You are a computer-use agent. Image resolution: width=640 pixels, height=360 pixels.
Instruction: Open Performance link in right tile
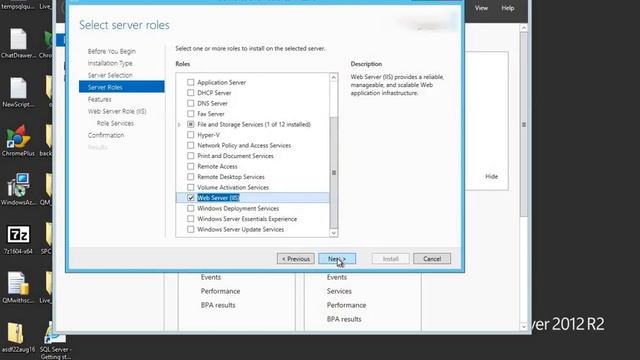pyautogui.click(x=346, y=305)
